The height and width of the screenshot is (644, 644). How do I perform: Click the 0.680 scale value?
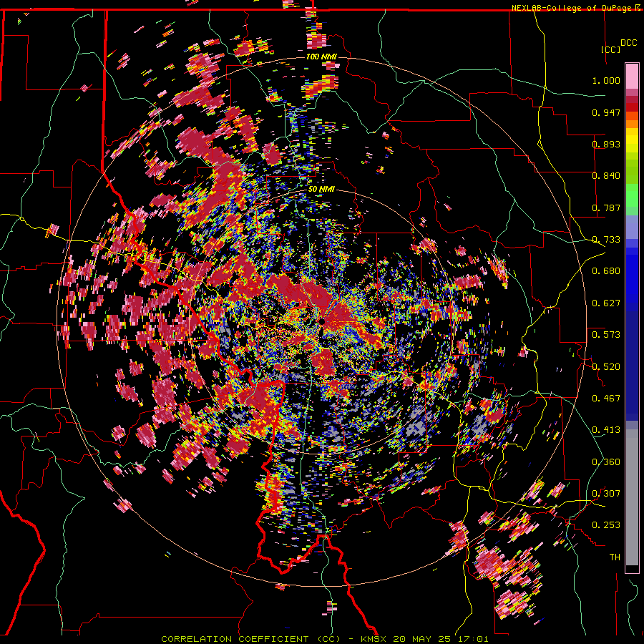pyautogui.click(x=606, y=271)
